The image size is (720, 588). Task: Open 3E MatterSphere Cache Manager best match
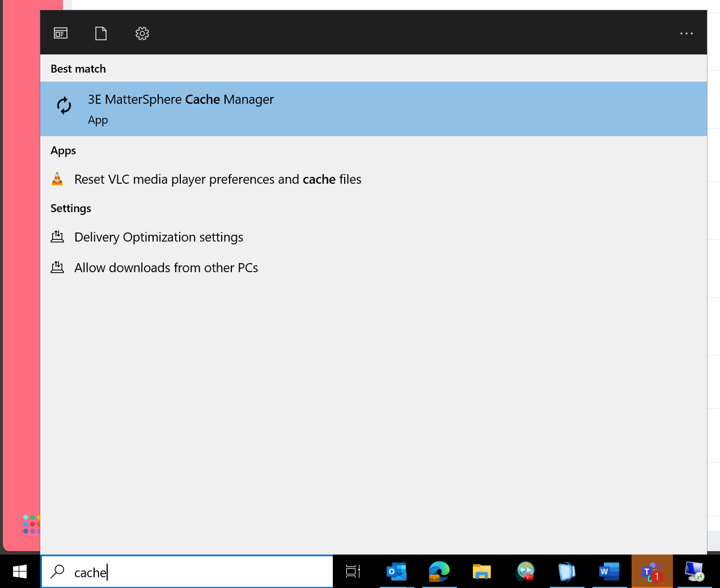374,109
